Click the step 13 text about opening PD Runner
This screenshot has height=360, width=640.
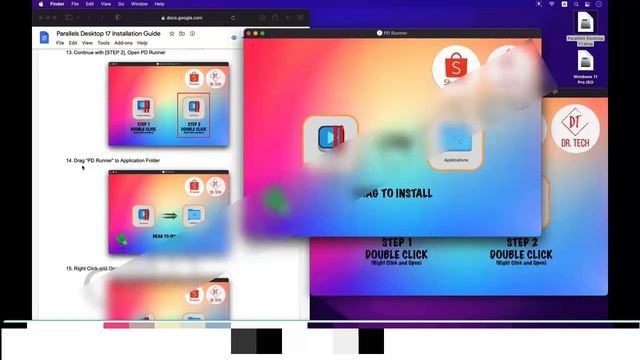[116, 53]
